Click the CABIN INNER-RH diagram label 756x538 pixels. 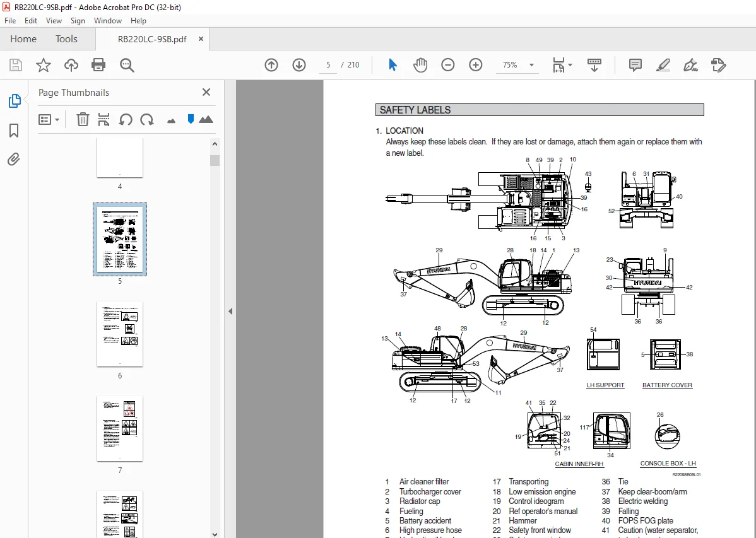pyautogui.click(x=579, y=464)
